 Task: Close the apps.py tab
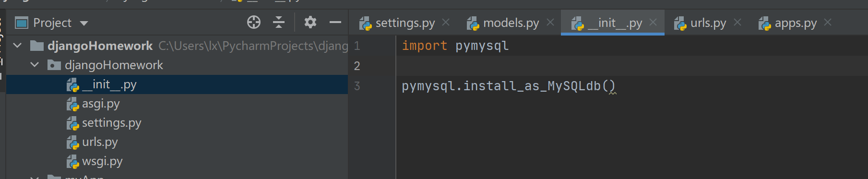(x=828, y=22)
